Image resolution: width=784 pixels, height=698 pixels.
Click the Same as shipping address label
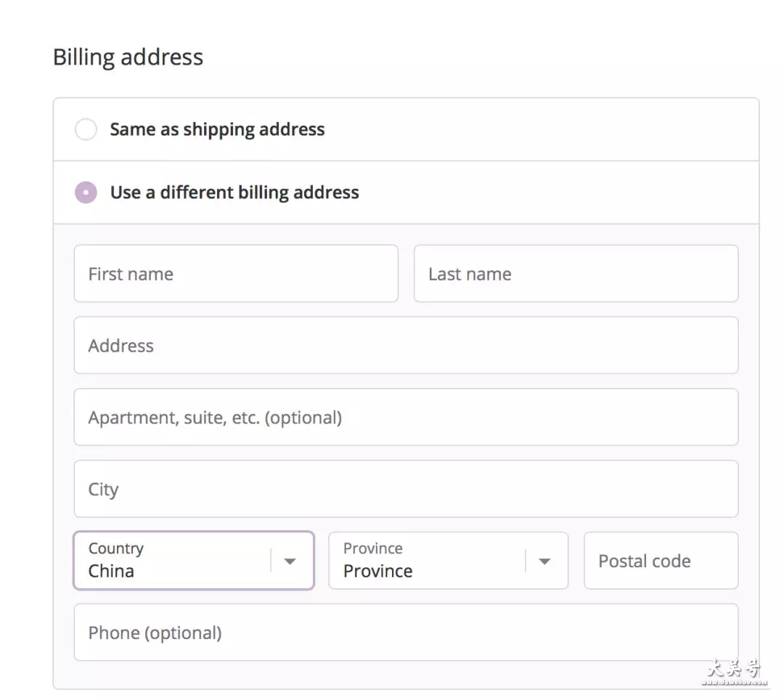coord(218,129)
